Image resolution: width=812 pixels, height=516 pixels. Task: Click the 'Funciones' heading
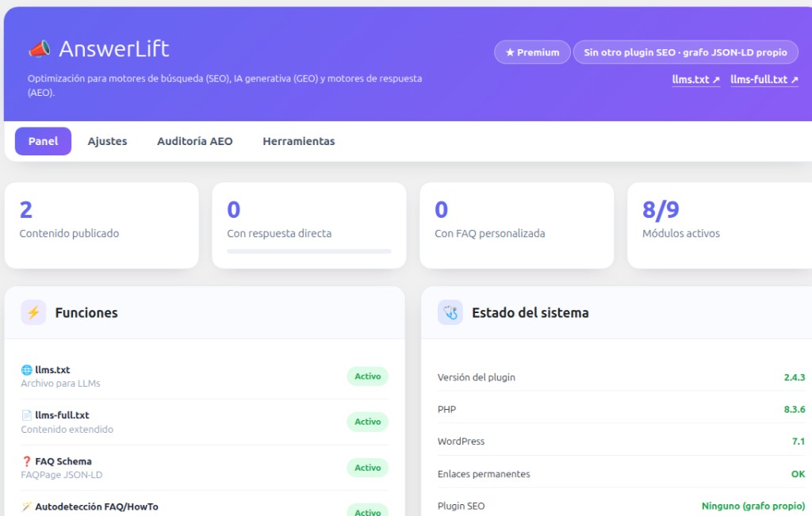tap(86, 312)
